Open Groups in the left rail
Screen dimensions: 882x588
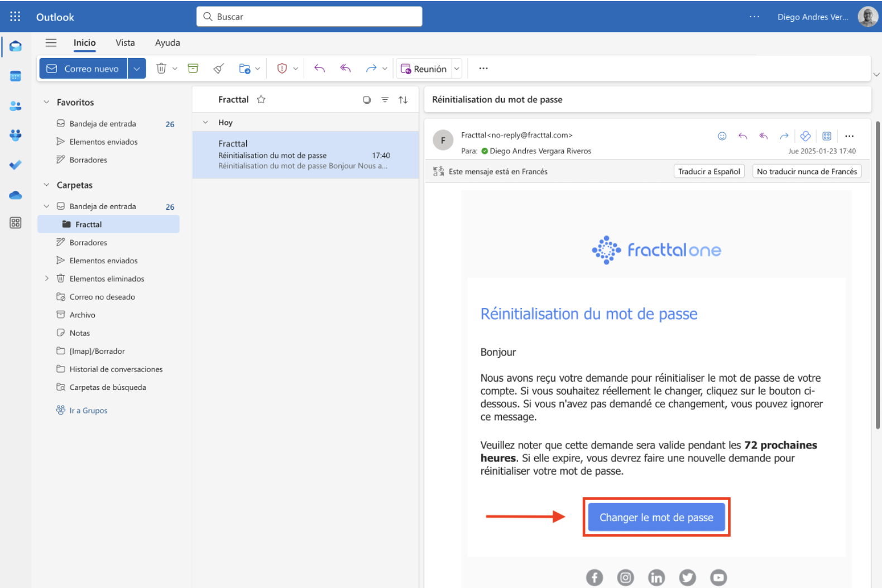16,135
